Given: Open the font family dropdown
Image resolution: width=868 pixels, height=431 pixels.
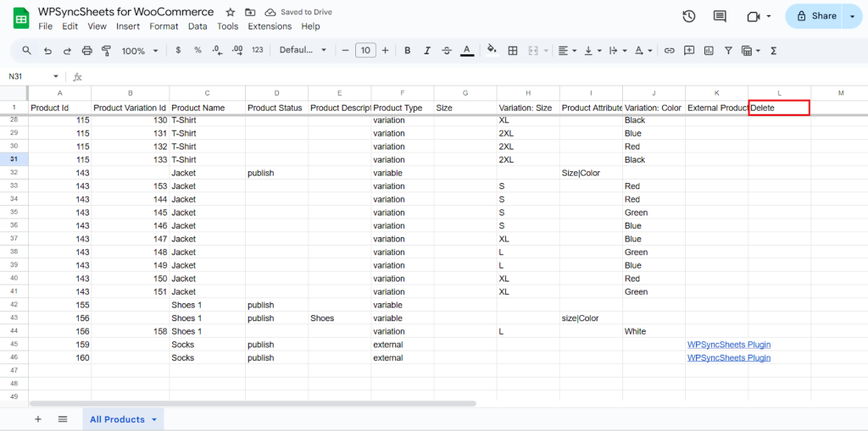Looking at the screenshot, I should click(303, 50).
